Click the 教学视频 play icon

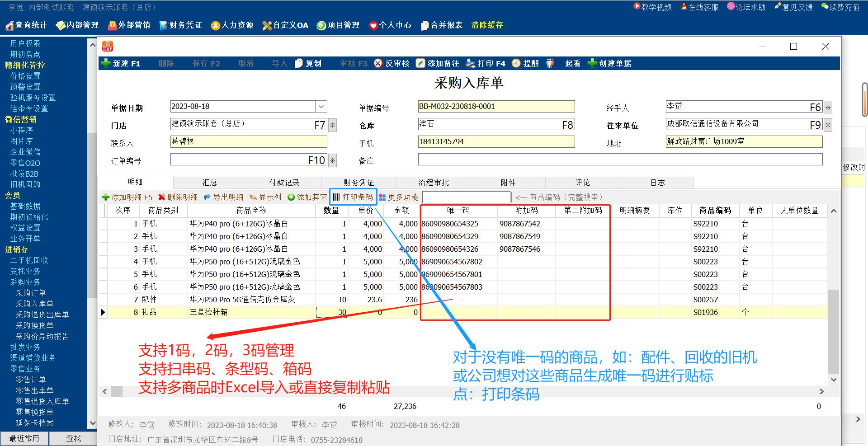637,6
